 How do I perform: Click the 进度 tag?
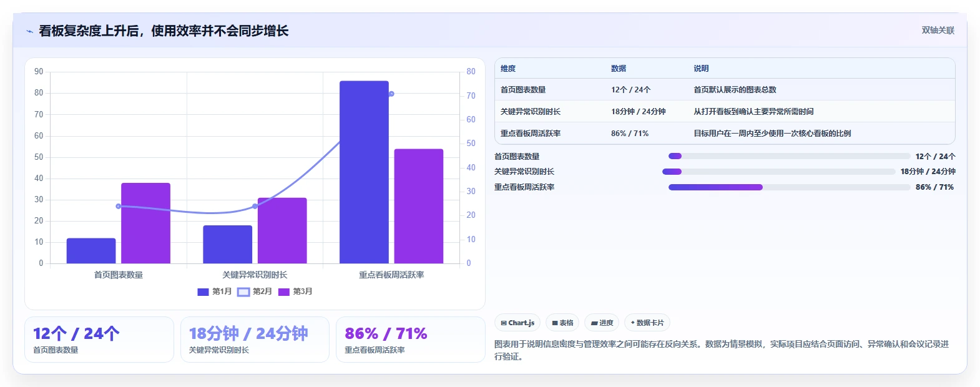click(x=602, y=323)
